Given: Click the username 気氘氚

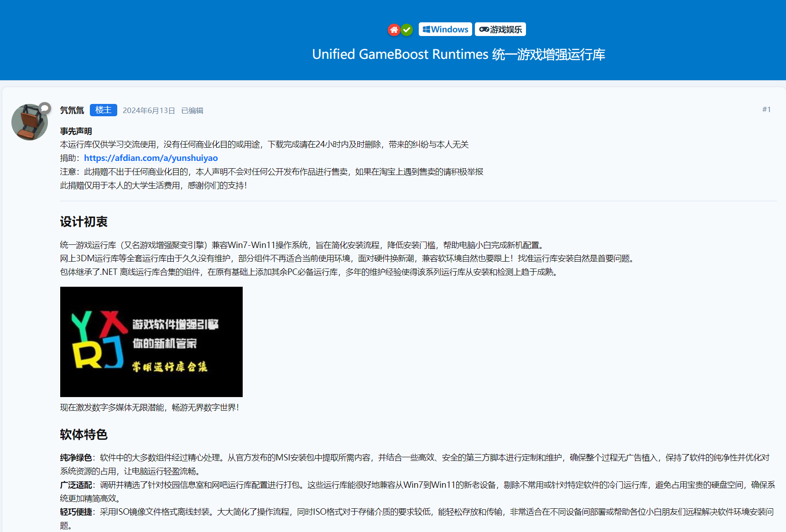Looking at the screenshot, I should click(72, 110).
